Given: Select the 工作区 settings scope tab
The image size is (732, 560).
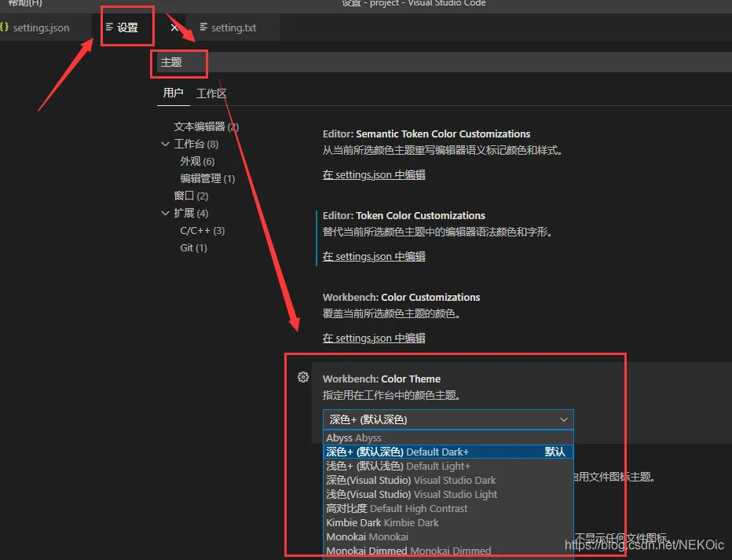Looking at the screenshot, I should (x=211, y=93).
